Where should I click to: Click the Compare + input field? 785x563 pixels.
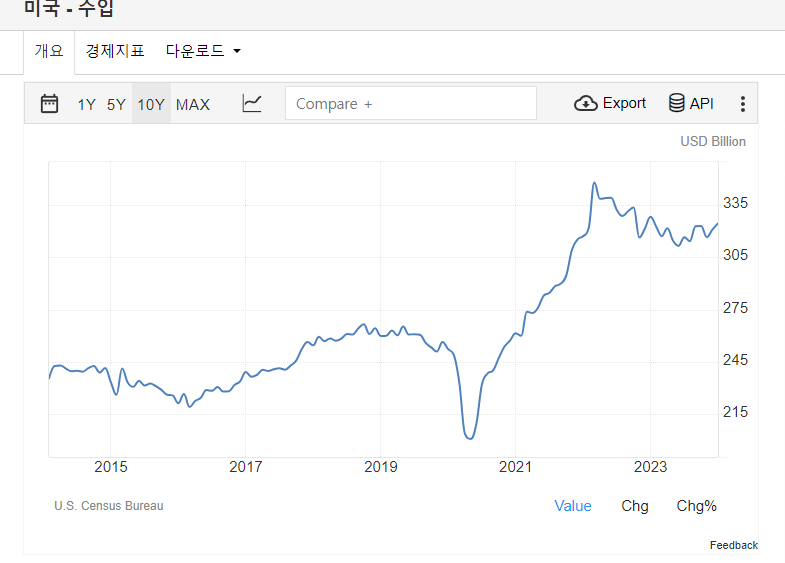(x=411, y=104)
